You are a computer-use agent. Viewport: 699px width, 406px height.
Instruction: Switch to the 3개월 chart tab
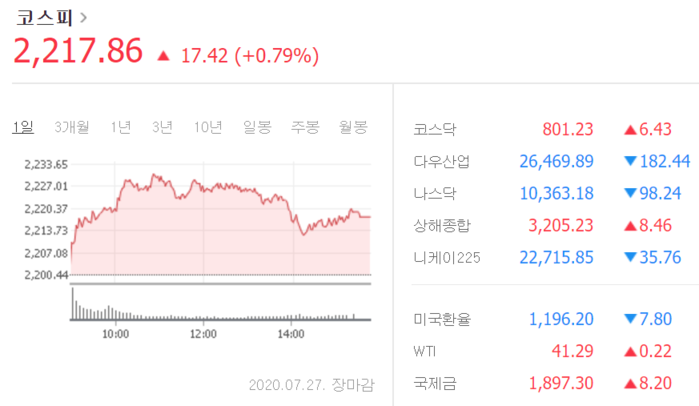pos(72,127)
